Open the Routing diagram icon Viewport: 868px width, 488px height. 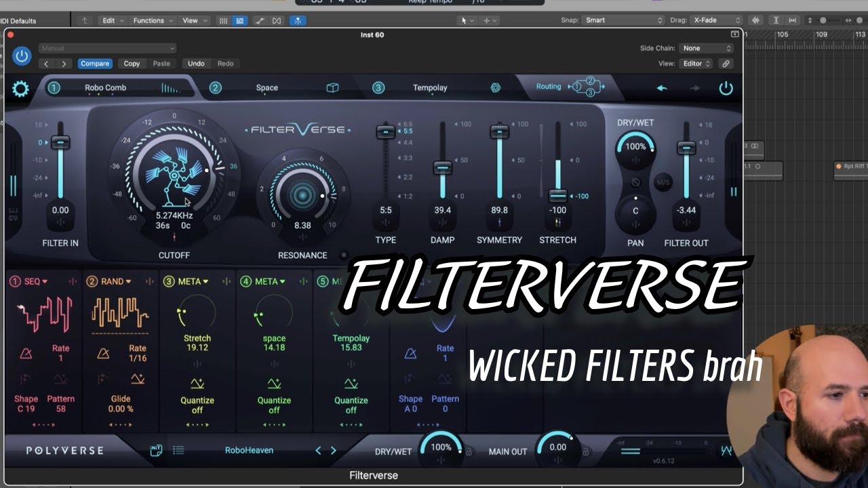pyautogui.click(x=587, y=87)
